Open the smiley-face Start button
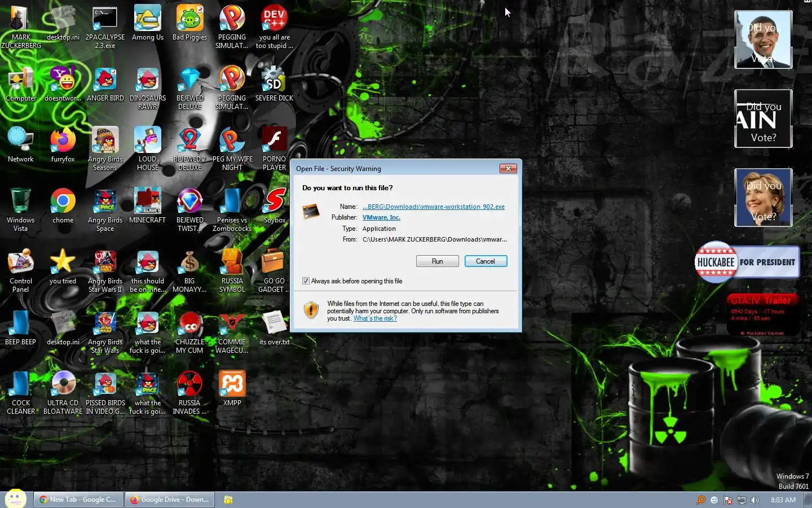812x508 pixels. click(x=15, y=499)
